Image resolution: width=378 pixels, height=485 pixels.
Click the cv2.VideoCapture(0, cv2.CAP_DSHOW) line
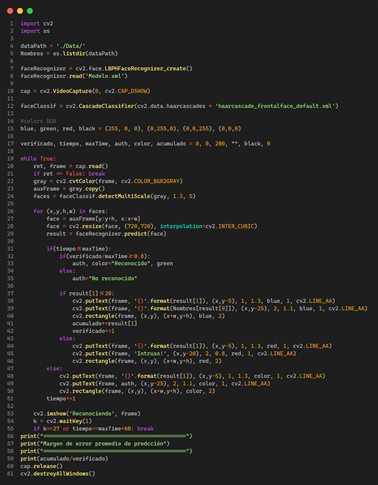pos(85,91)
